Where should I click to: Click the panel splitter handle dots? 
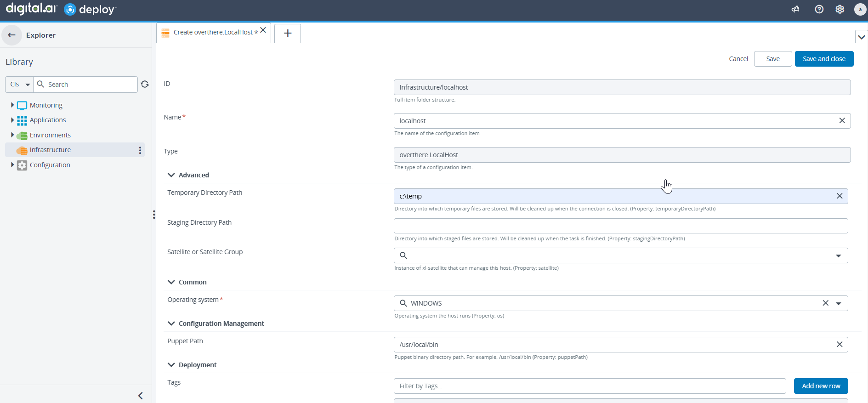point(154,215)
